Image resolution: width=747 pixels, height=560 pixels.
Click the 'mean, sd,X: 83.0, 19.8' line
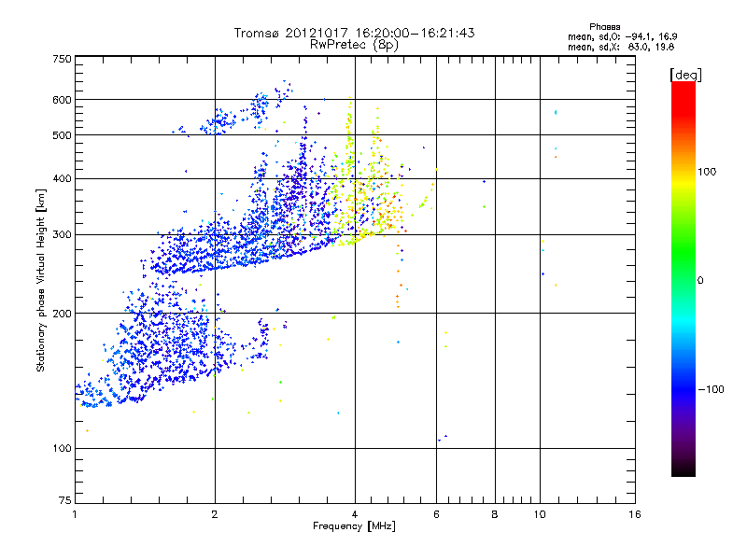coord(621,48)
